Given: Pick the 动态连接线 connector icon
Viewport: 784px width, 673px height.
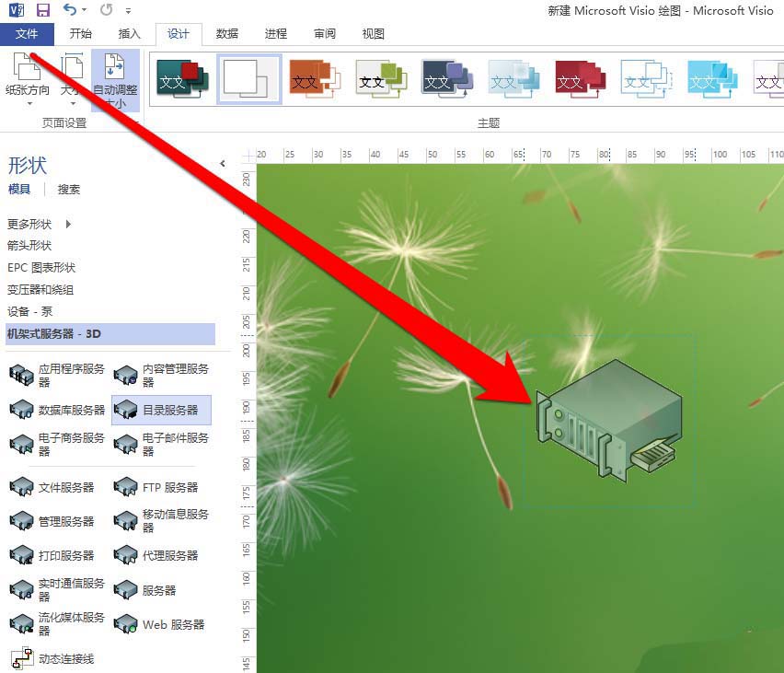Looking at the screenshot, I should [22, 658].
